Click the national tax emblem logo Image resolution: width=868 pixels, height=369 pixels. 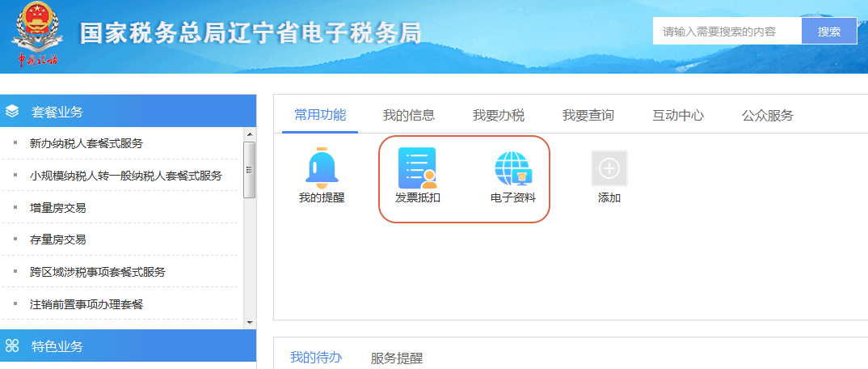[38, 34]
